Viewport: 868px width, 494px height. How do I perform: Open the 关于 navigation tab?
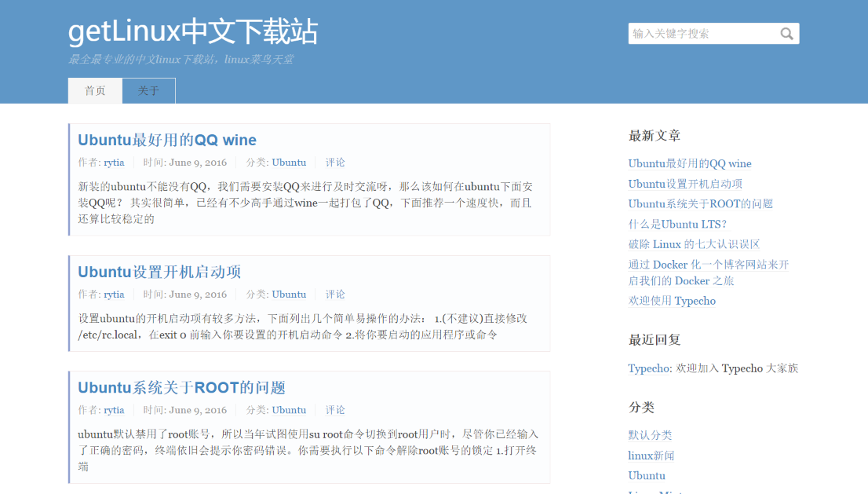pos(148,91)
